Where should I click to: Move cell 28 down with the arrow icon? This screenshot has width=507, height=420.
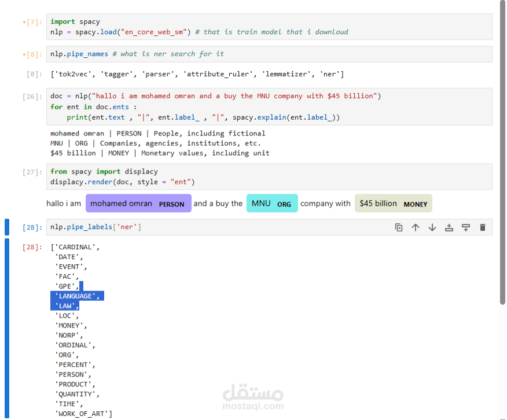pyautogui.click(x=432, y=227)
